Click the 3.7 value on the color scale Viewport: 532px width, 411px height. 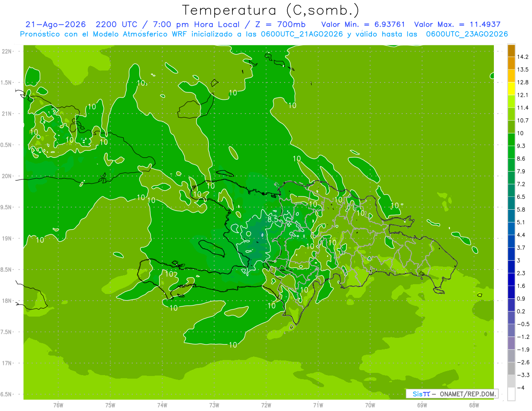(521, 248)
